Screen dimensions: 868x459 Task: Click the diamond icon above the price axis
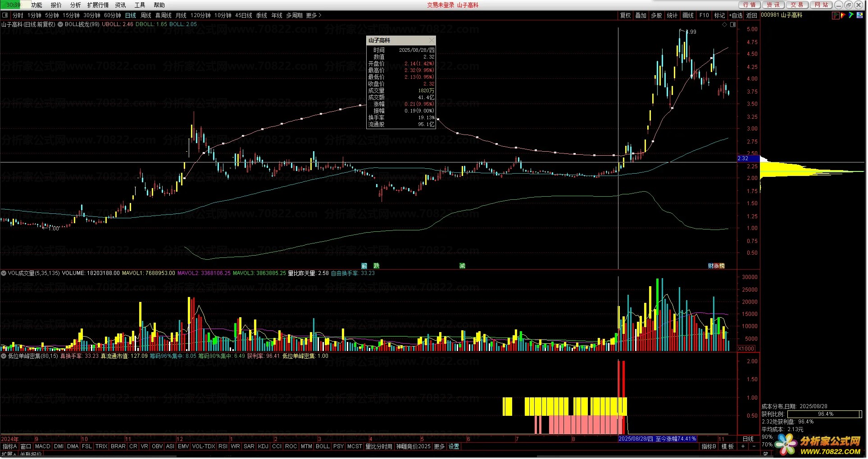tap(724, 25)
